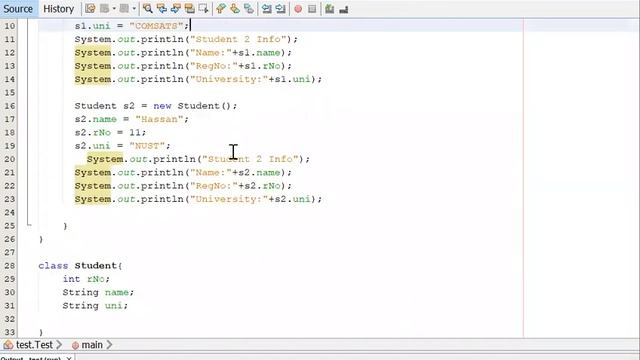
Task: Click "RegNo:" string on line 13
Action: click(x=214, y=66)
